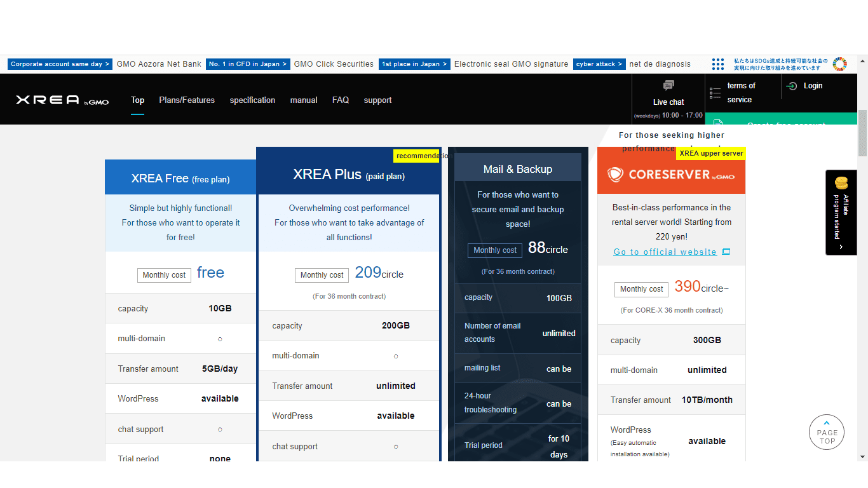Screen dimensions: 868x488
Task: Click the Monthly cost box in XREA Free
Action: [x=164, y=275]
